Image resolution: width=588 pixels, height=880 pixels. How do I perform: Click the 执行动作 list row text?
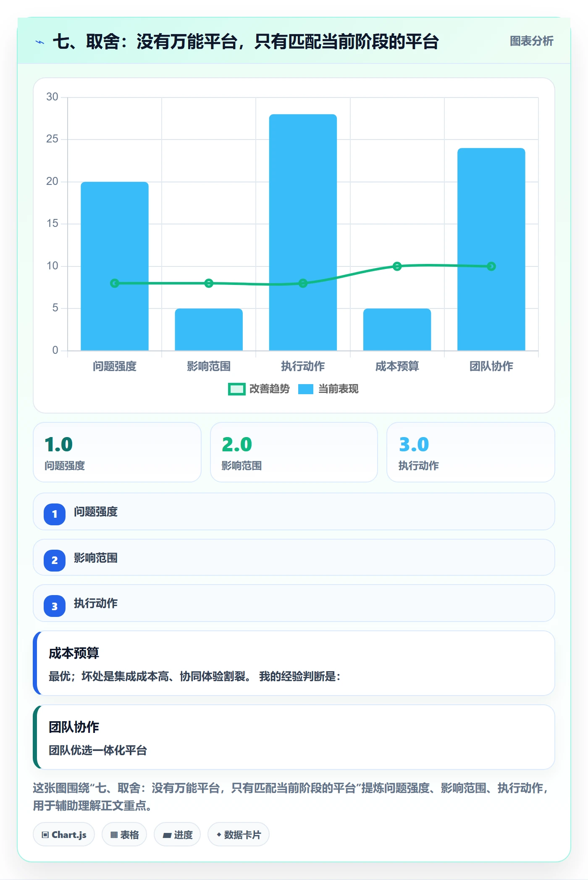96,603
